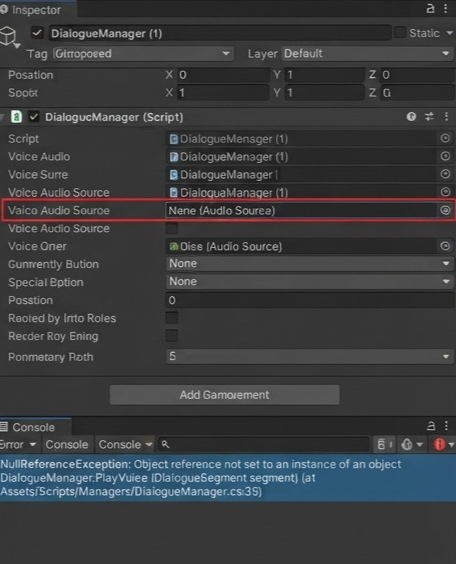Open the script component help icon
456x564 pixels.
tap(411, 117)
